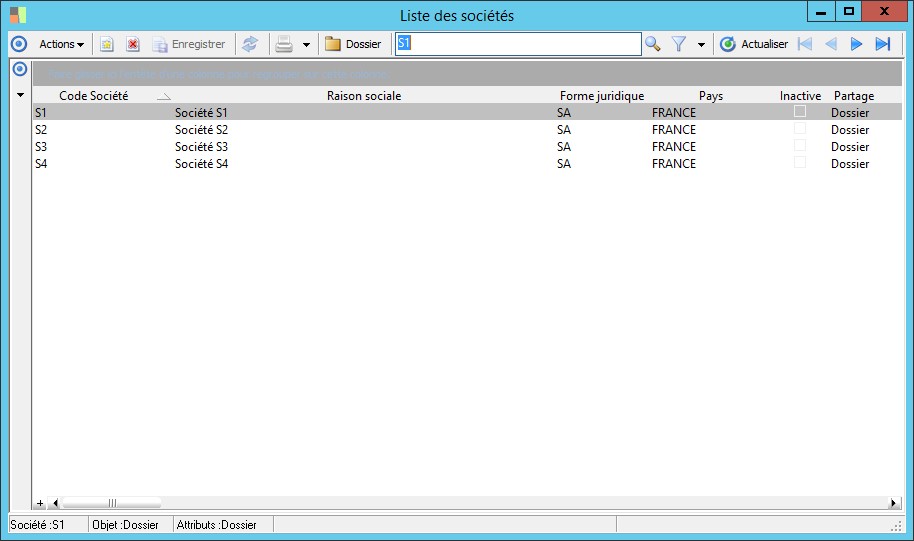Screen dimensions: 914x541
Task: Go to the next record arrow
Action: point(856,44)
